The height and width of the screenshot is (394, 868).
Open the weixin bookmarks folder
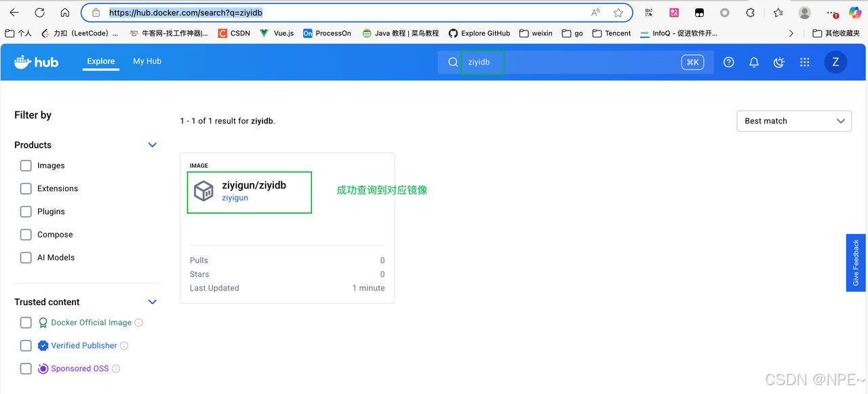[x=536, y=33]
